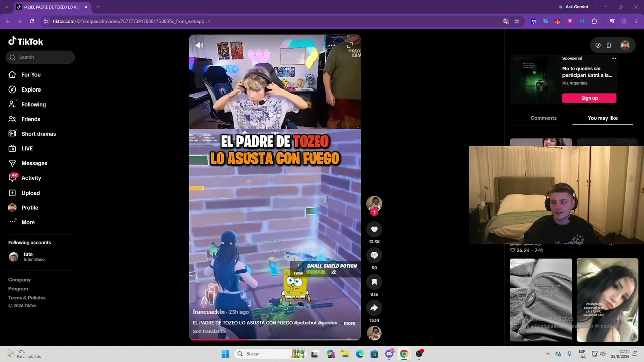The image size is (644, 362).
Task: Open the get app phone icon
Action: pos(609,45)
